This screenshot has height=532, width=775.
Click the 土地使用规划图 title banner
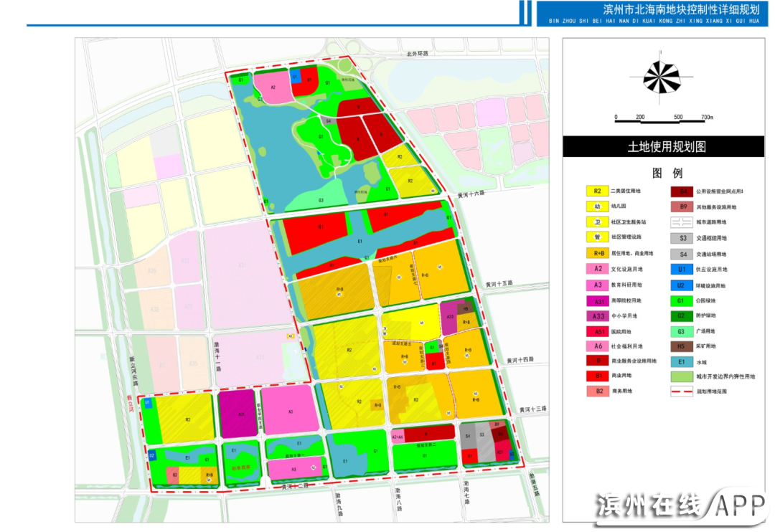click(x=667, y=147)
